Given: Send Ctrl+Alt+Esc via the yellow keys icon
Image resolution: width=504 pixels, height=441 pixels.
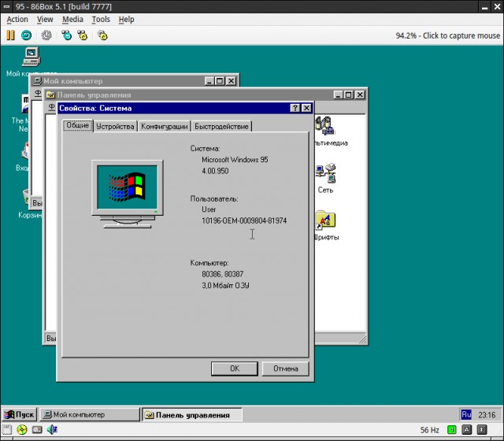Looking at the screenshot, I should pos(83,35).
